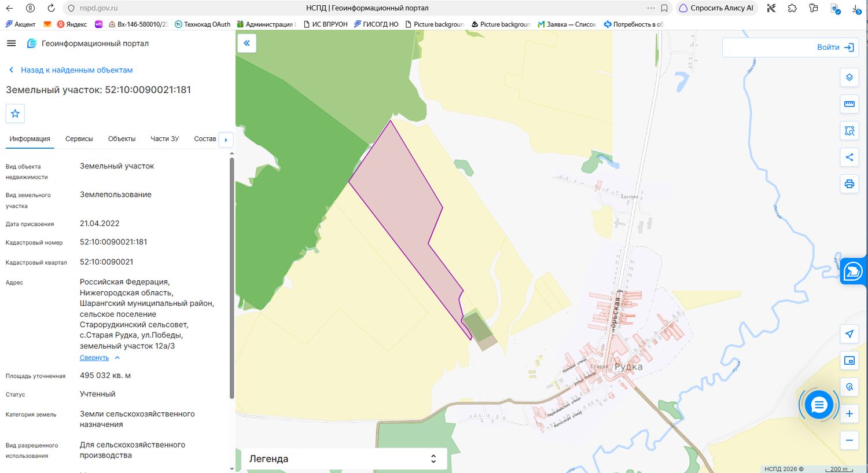The image size is (868, 473).
Task: Open the map point search tool
Action: point(849,387)
